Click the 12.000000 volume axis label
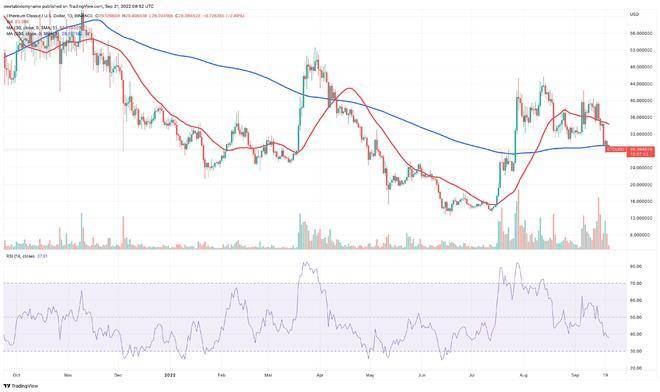This screenshot has width=660, height=392. click(641, 219)
